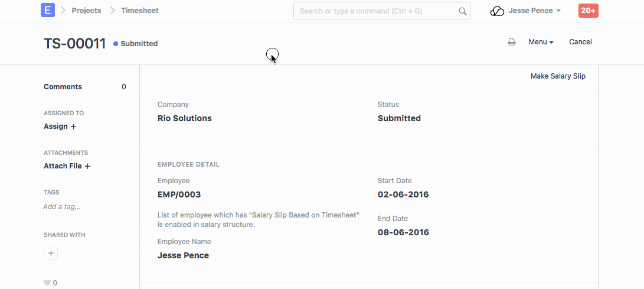Click the plus icon beside Assign
Screen dimensions: 644x289
74,126
